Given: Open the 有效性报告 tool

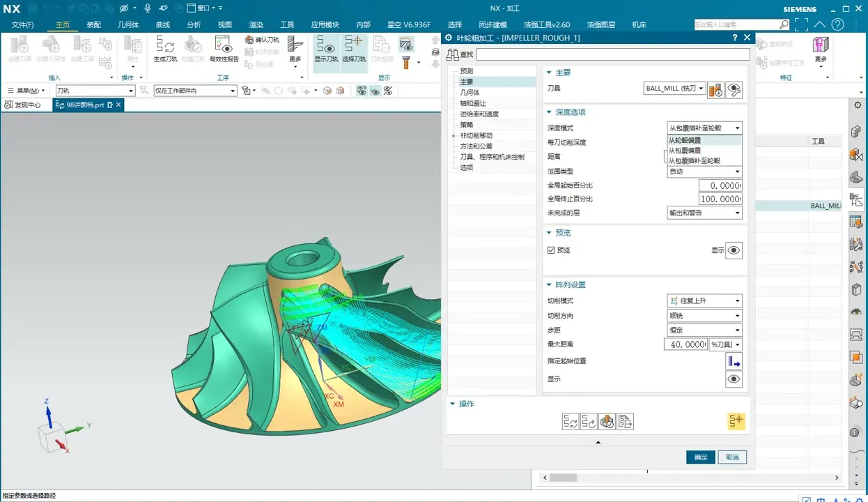Looking at the screenshot, I should point(224,49).
